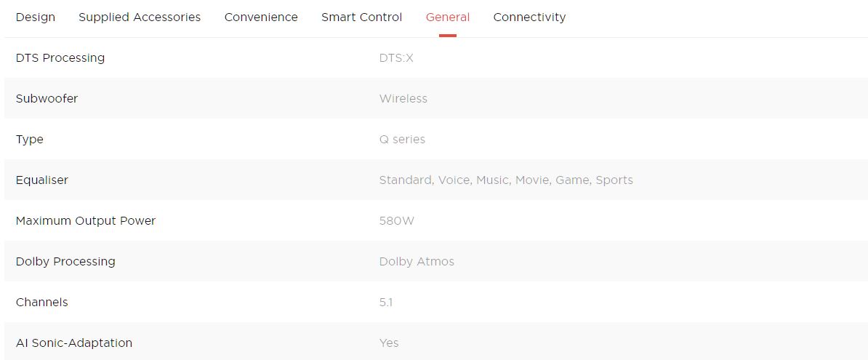868x360 pixels.
Task: Click the Maximum Output Power label
Action: (86, 221)
